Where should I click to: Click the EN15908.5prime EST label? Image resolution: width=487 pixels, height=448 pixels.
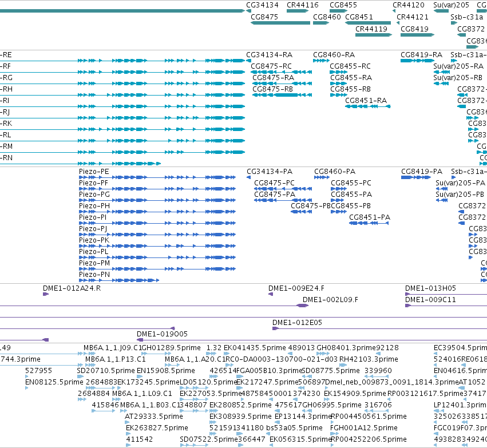click(x=166, y=371)
